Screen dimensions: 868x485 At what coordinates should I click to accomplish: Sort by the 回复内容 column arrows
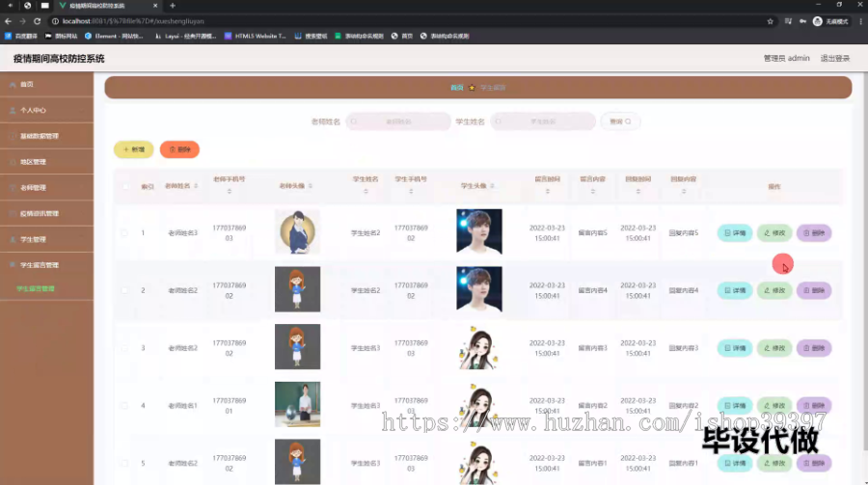coord(684,191)
